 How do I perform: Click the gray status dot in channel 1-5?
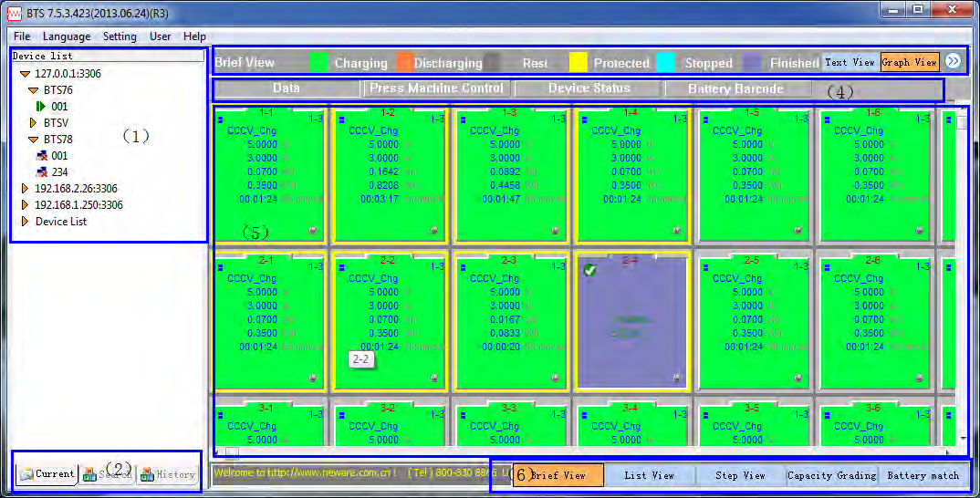pyautogui.click(x=798, y=231)
